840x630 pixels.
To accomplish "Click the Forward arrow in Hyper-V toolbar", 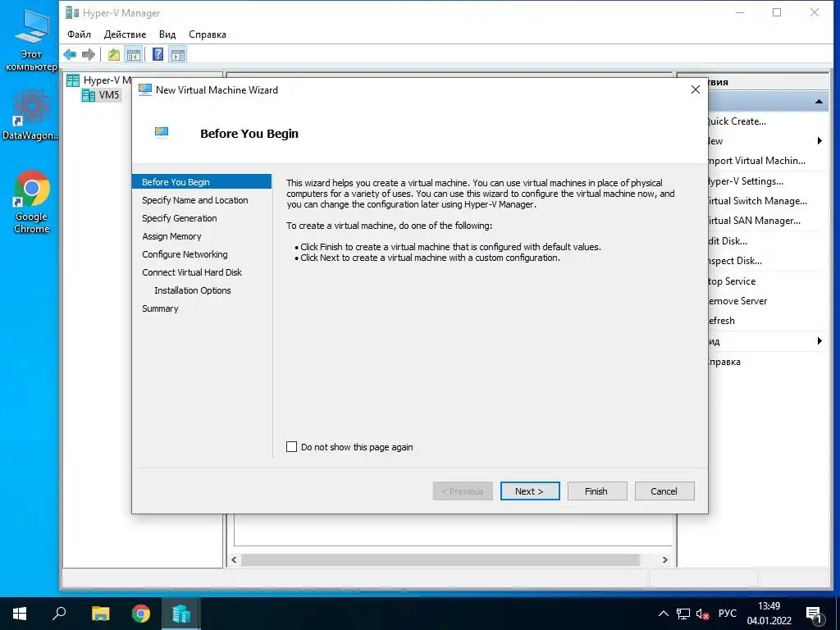I will point(89,54).
